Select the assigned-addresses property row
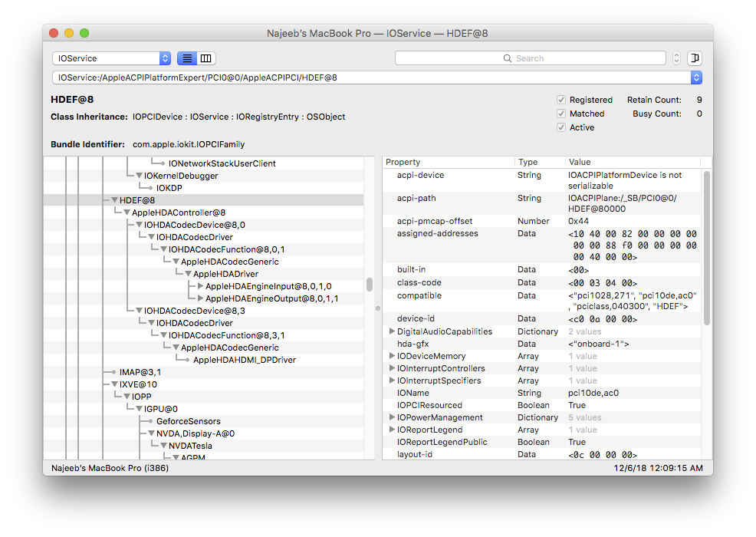 click(542, 245)
